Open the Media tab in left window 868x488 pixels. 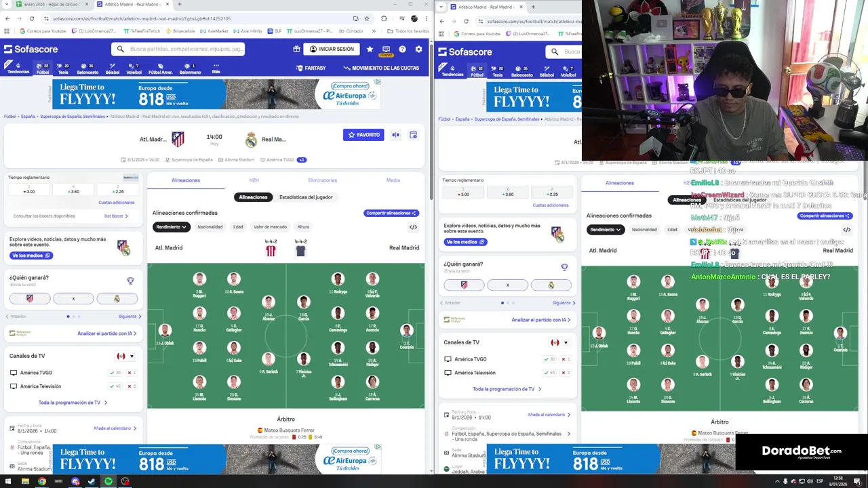(x=393, y=180)
